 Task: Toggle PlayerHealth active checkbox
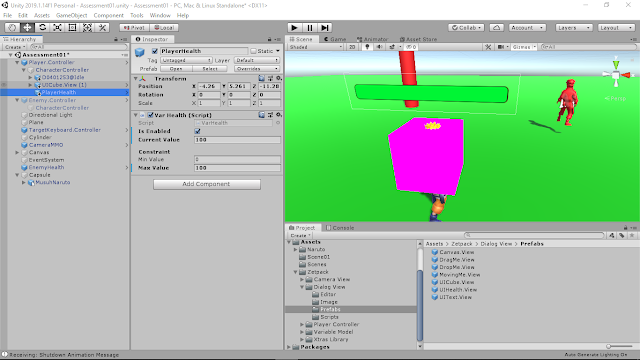tap(154, 51)
